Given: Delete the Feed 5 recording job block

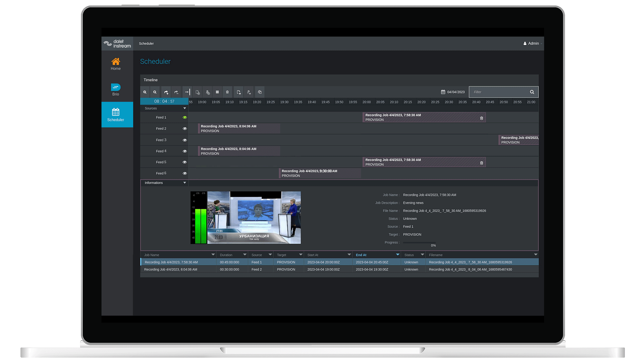Looking at the screenshot, I should coord(482,163).
